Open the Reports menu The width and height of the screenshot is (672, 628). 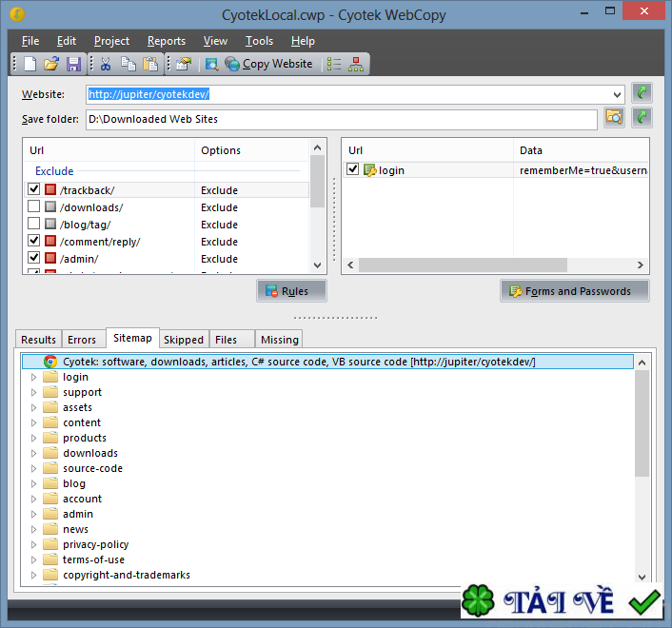click(x=167, y=41)
